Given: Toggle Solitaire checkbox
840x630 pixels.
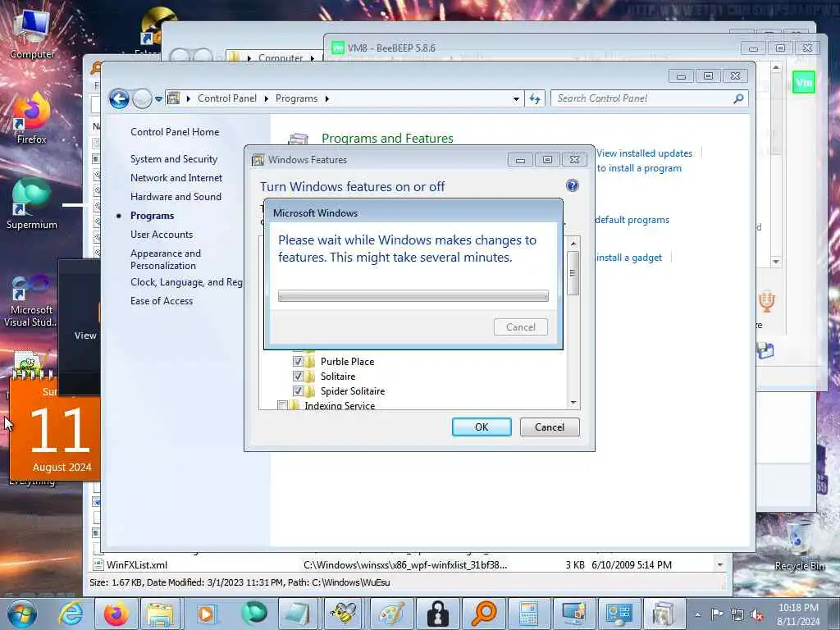Looking at the screenshot, I should point(298,376).
